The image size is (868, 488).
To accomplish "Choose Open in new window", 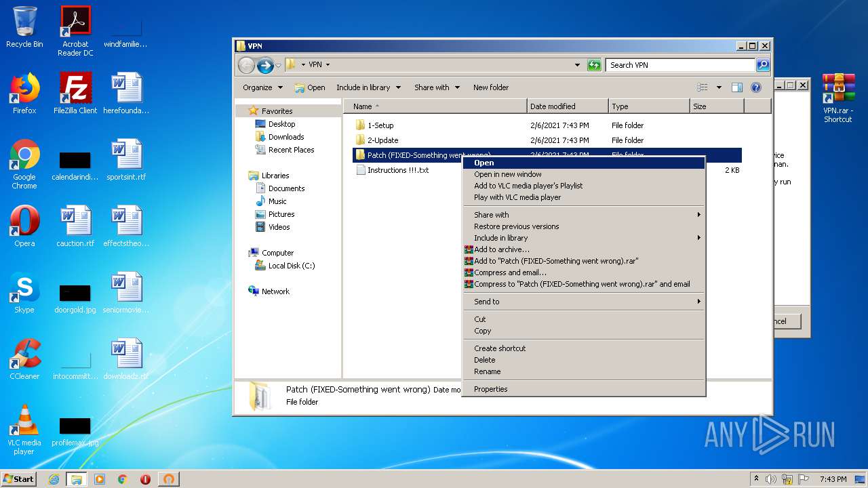I will 583,174.
